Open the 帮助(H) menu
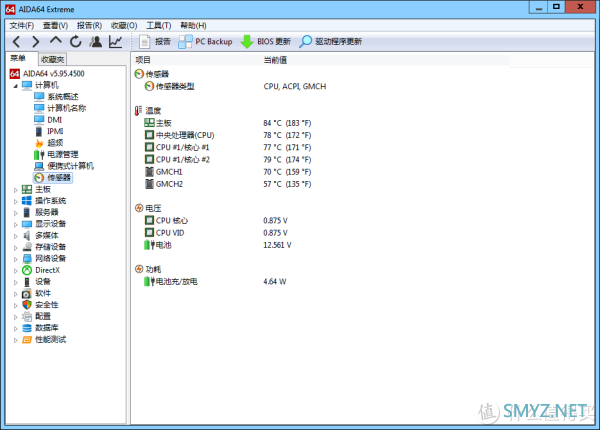Viewport: 600px width, 430px height. click(x=193, y=25)
